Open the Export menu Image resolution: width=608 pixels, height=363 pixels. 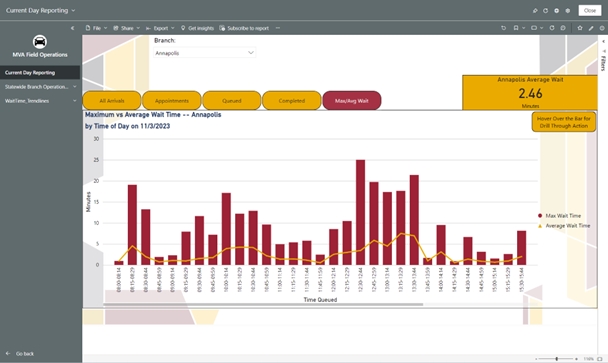(x=160, y=28)
